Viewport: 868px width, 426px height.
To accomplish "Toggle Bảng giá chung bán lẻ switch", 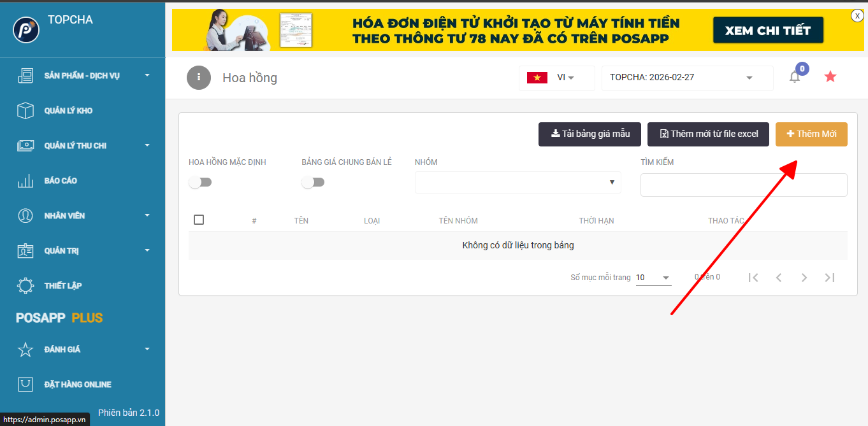I will 313,183.
